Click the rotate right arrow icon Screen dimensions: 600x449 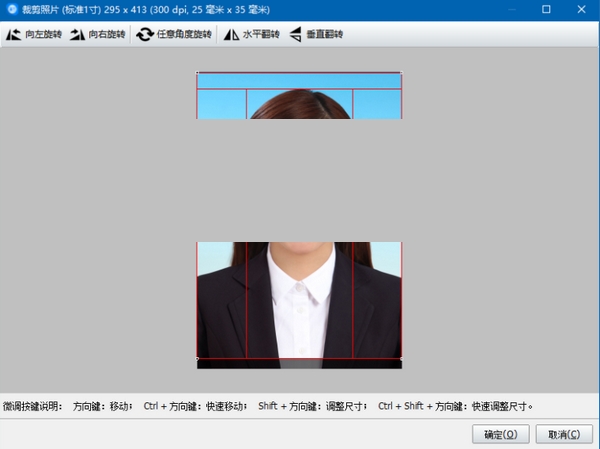(x=78, y=34)
